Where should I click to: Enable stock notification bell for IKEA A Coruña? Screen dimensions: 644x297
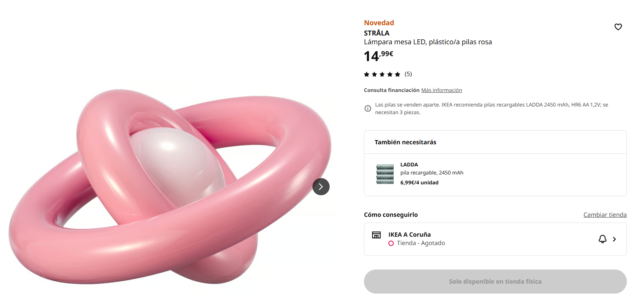click(602, 239)
